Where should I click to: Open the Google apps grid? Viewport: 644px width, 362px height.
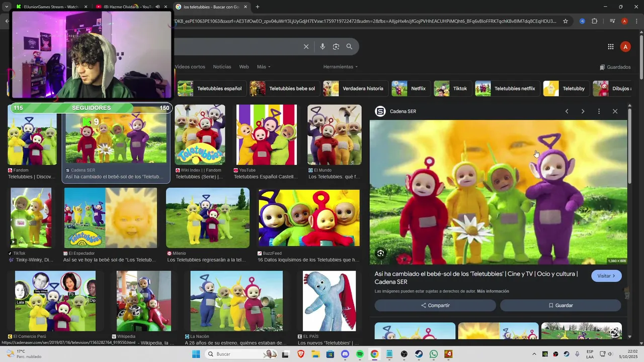pos(610,47)
